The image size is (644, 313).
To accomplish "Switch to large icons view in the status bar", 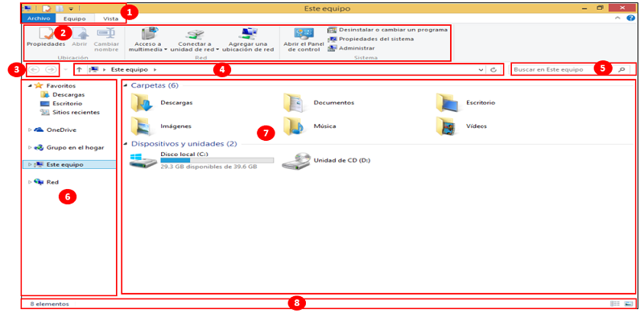I will pyautogui.click(x=629, y=304).
